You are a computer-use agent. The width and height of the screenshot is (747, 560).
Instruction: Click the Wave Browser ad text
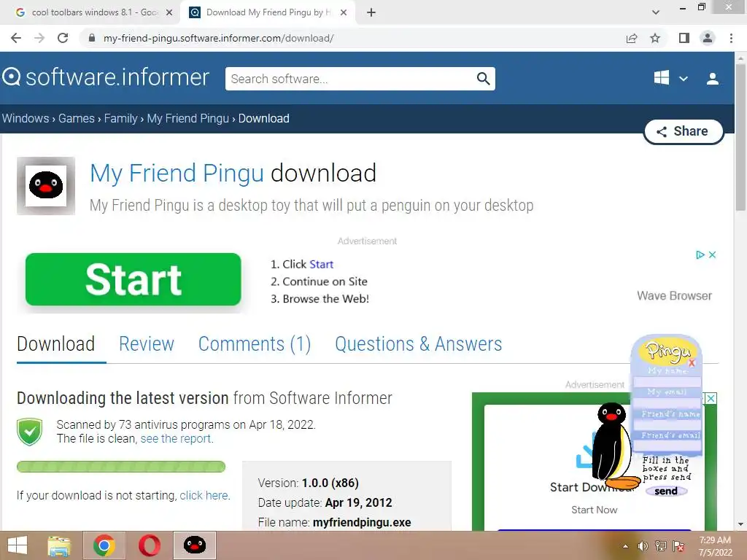click(674, 296)
